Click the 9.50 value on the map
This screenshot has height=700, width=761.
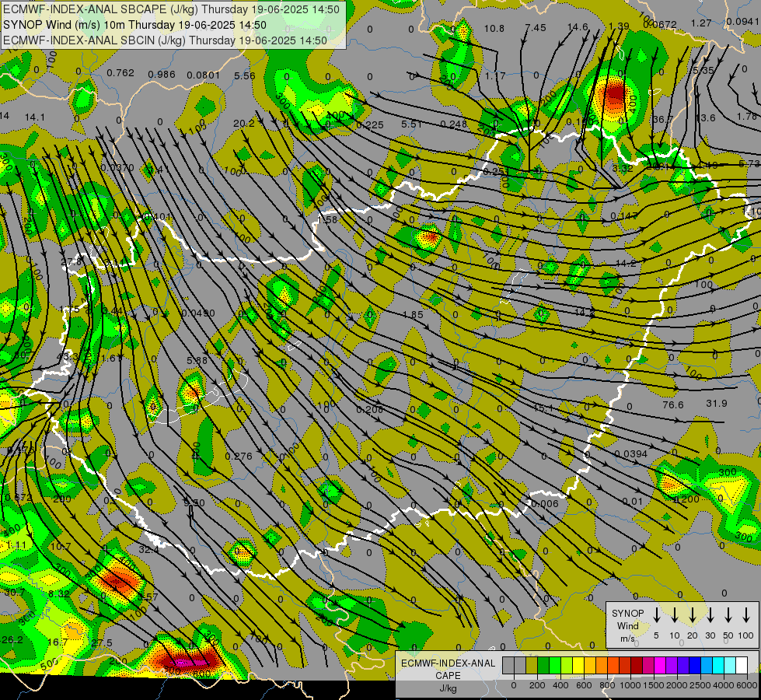(194, 502)
